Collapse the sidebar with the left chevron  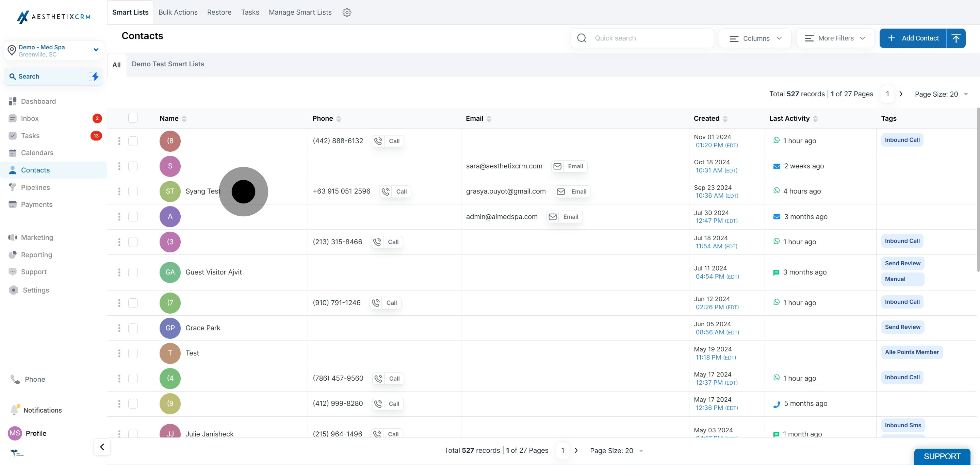[102, 447]
